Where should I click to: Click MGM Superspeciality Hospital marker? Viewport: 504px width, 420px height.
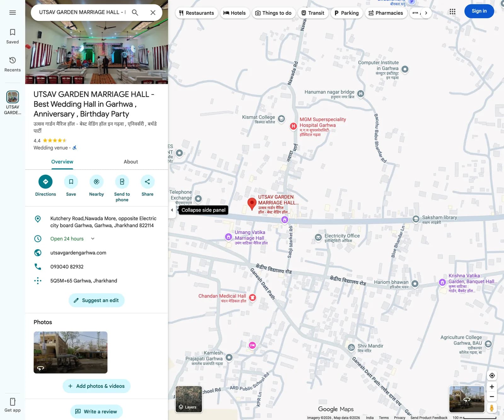coord(294,126)
